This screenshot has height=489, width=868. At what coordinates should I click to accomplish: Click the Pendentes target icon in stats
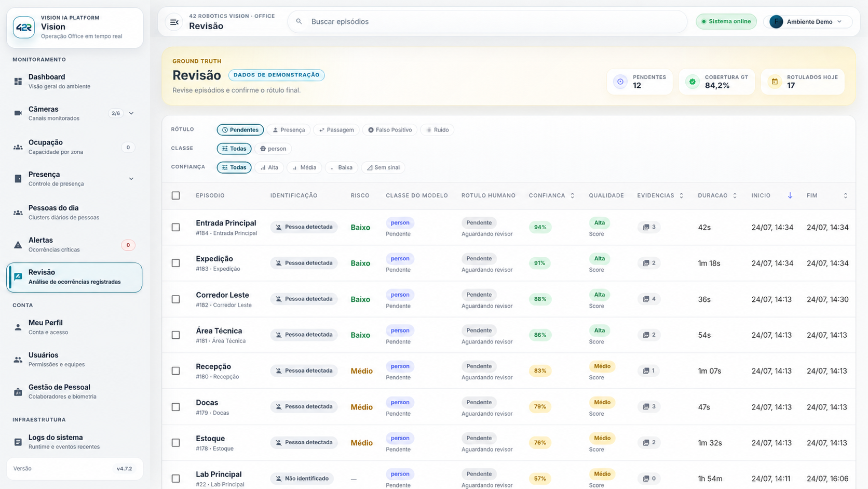tap(620, 82)
